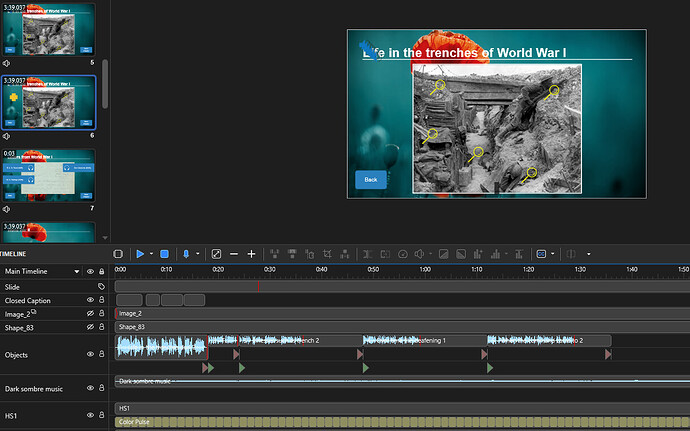Click the Back button on the slide
690x431 pixels.
pos(370,179)
